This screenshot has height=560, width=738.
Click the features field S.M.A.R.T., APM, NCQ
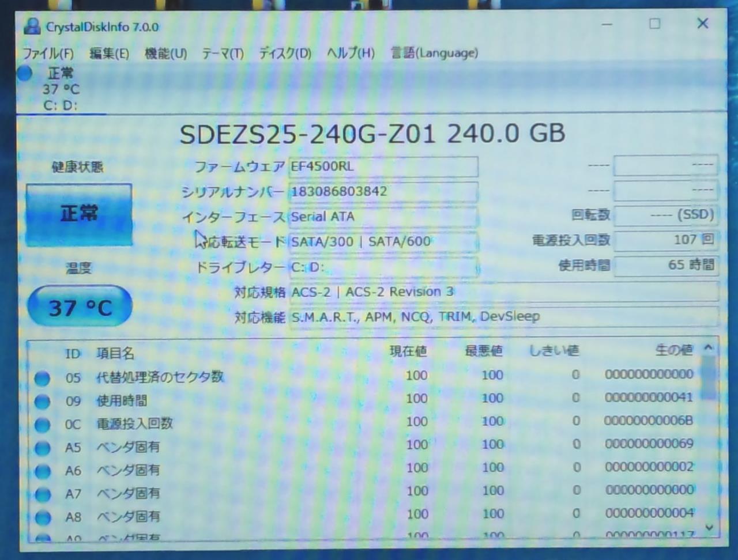click(x=504, y=316)
